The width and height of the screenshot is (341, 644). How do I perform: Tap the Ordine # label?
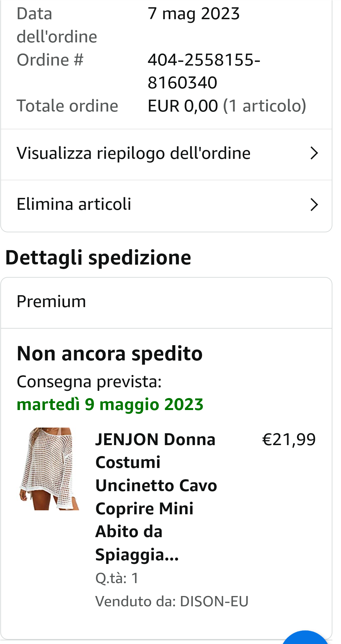pos(50,60)
